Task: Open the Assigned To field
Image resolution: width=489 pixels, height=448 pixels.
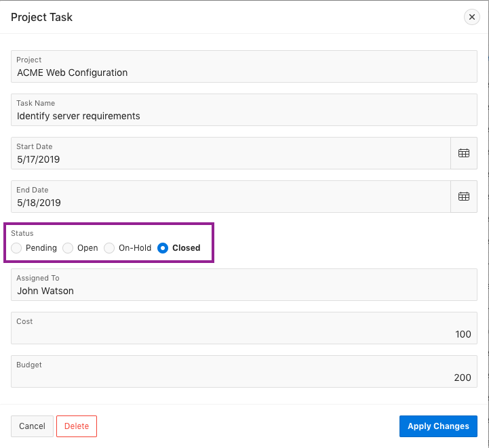Action: pyautogui.click(x=244, y=291)
